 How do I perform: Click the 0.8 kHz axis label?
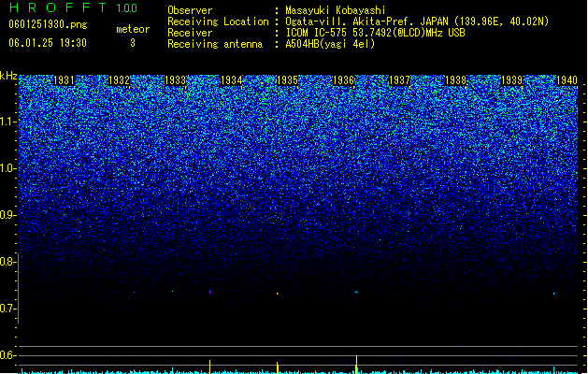click(8, 262)
